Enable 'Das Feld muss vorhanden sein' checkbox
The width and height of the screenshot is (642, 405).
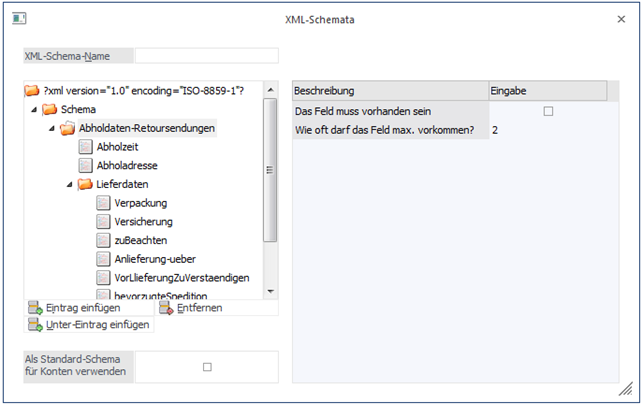pos(548,111)
